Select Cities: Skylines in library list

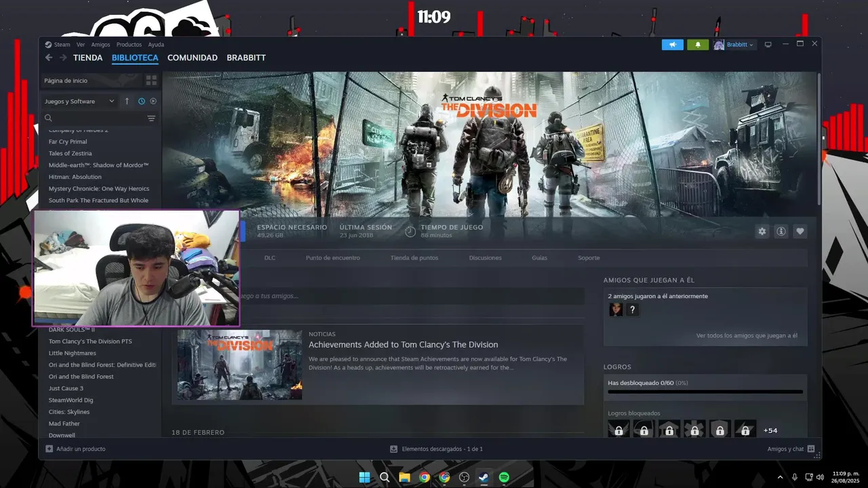[x=69, y=412]
